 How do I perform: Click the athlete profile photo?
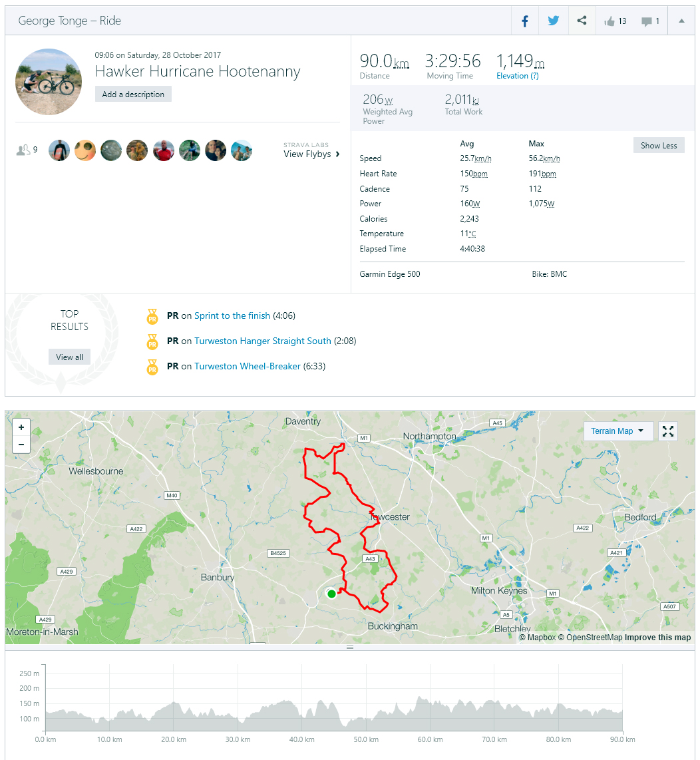tap(49, 82)
